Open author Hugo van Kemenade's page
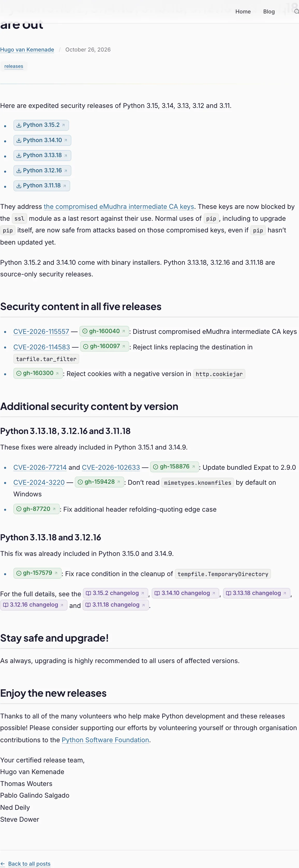 click(27, 49)
